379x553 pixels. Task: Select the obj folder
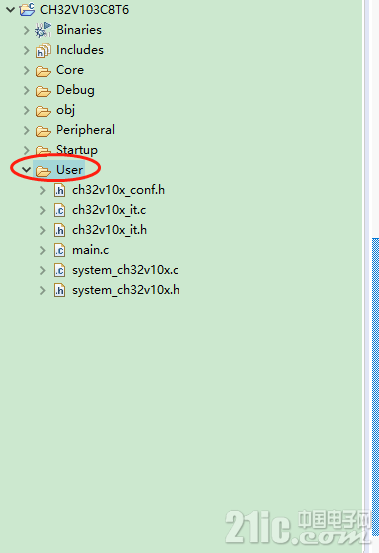tap(66, 110)
